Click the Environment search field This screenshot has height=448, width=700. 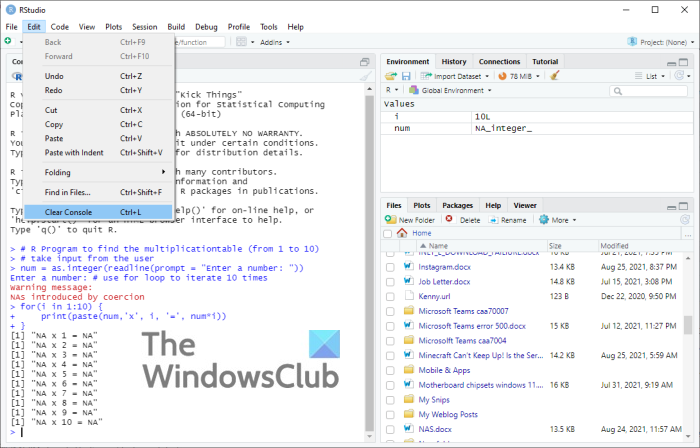(x=648, y=91)
